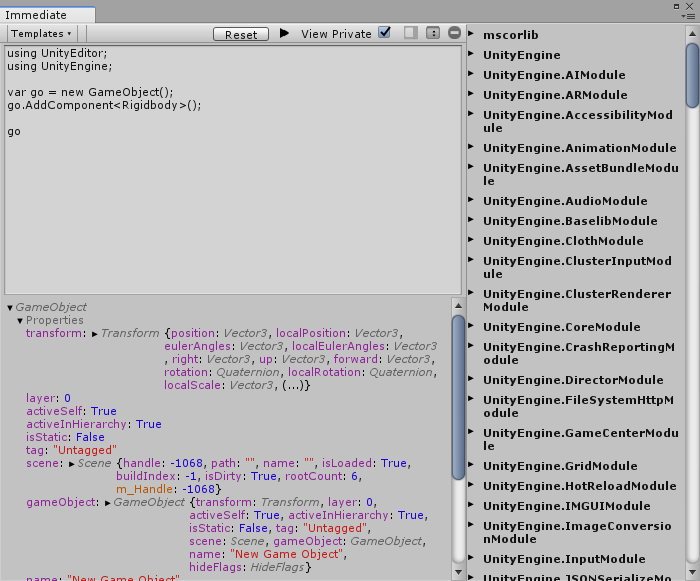Expand UnityEngine.ARModule arrow
The image size is (700, 581).
tap(471, 94)
